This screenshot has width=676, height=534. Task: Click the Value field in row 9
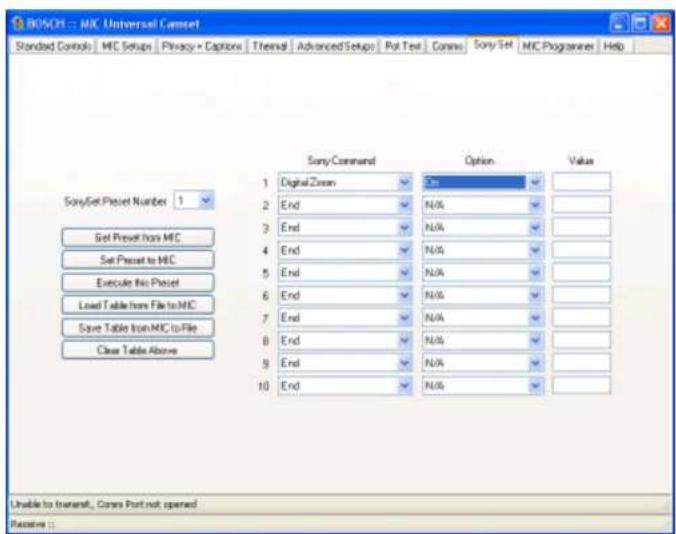(582, 363)
